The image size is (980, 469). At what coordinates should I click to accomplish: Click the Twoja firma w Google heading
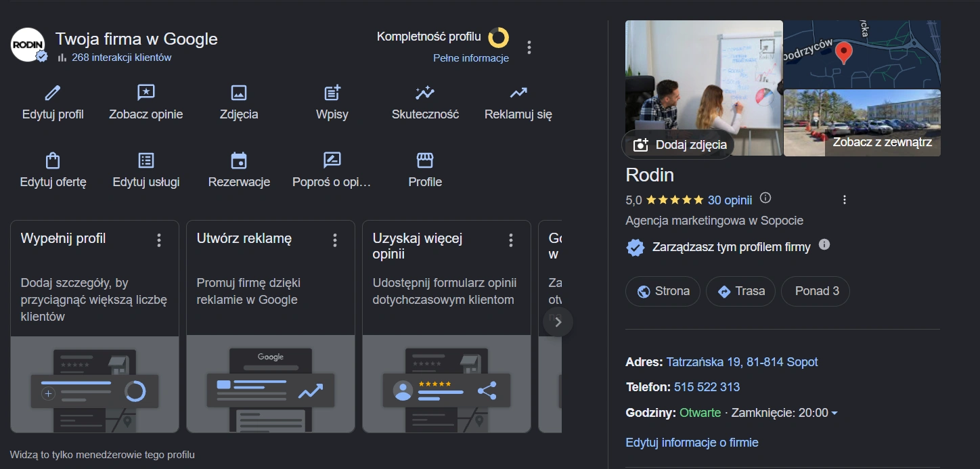pyautogui.click(x=137, y=39)
